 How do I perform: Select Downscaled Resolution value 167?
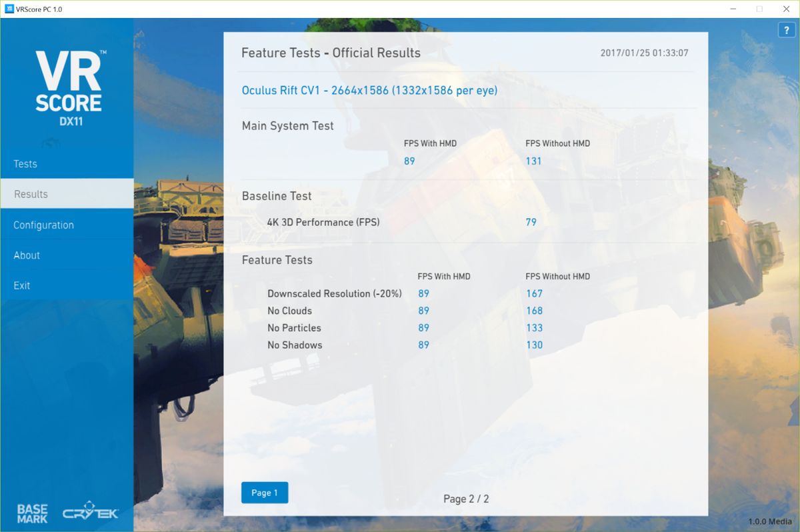tap(534, 293)
